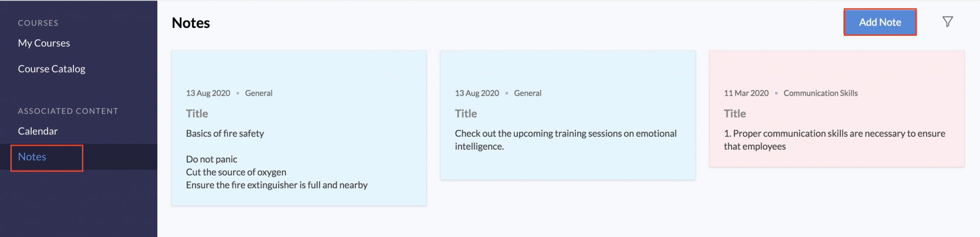Click 11 Mar 2020 date on note
The width and height of the screenshot is (980, 237).
click(x=746, y=93)
